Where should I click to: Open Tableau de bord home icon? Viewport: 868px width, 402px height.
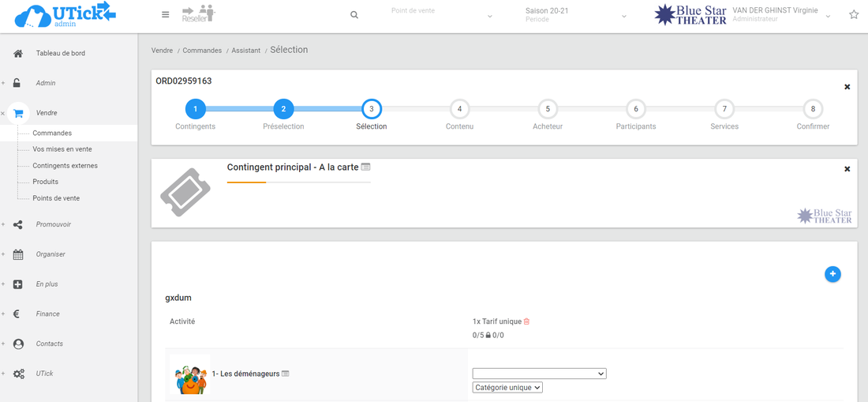[18, 54]
